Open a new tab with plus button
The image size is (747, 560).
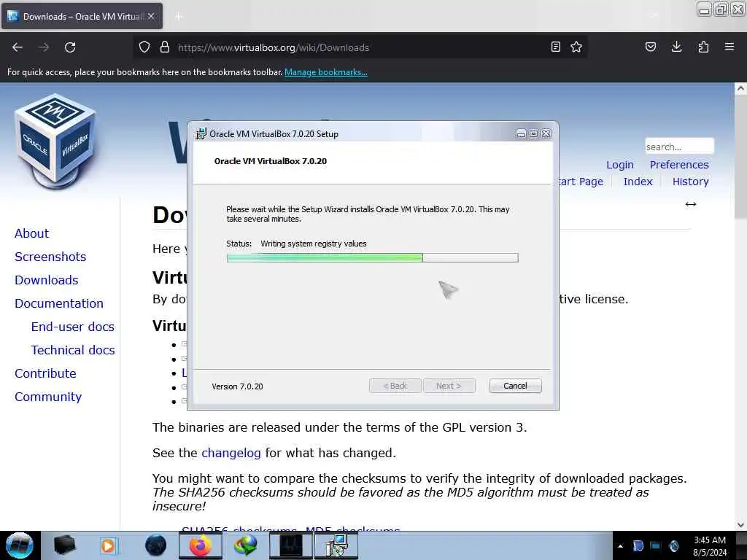point(179,16)
